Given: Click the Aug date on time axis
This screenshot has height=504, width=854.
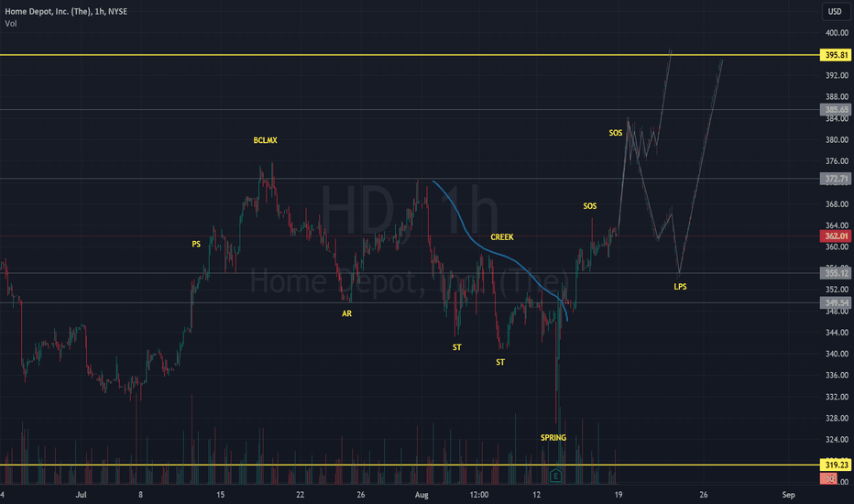Looking at the screenshot, I should (422, 495).
